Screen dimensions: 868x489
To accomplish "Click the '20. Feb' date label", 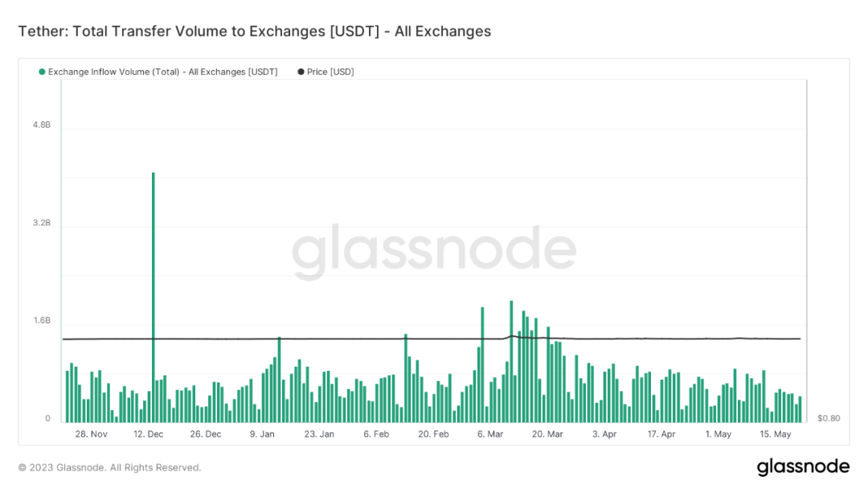I will tap(433, 434).
